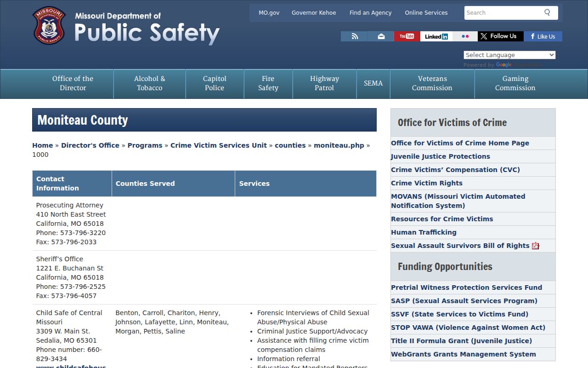Click the search magnifier icon
Screen dimensions: 588x368
[x=547, y=12]
